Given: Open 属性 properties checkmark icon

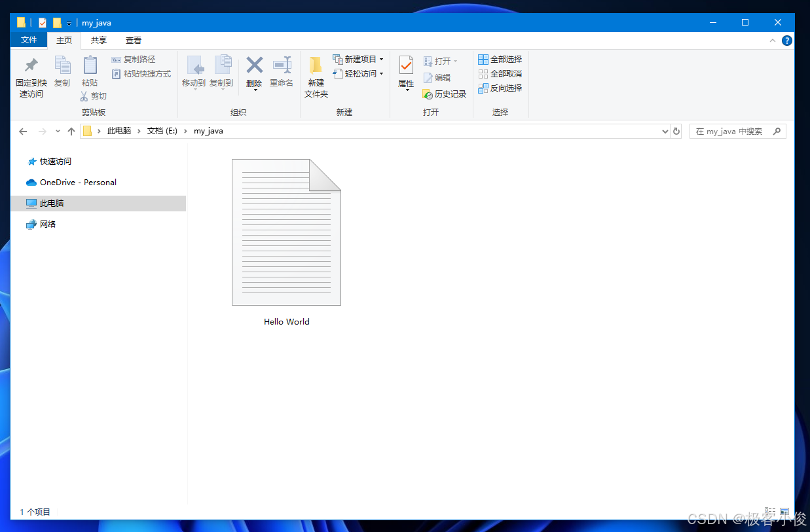Looking at the screenshot, I should (406, 65).
